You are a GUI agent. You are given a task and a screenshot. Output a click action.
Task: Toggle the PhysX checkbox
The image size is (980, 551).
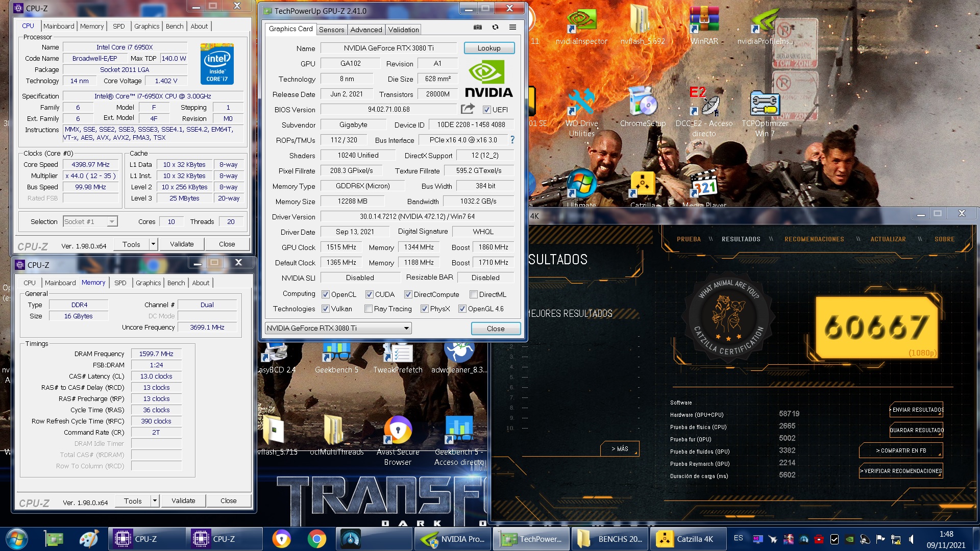[424, 309]
